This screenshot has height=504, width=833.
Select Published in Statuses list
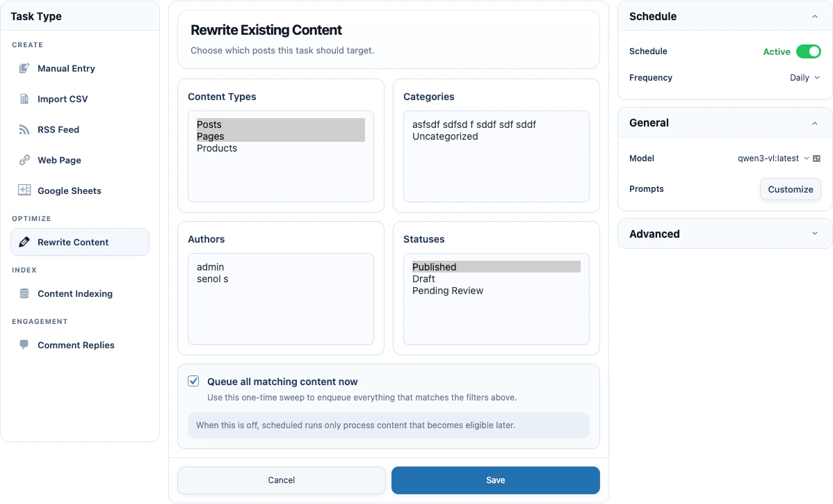coord(496,267)
